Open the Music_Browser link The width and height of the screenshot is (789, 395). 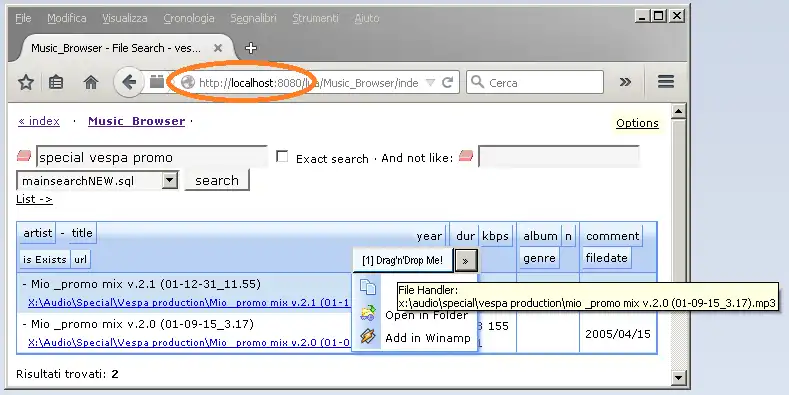coord(136,121)
